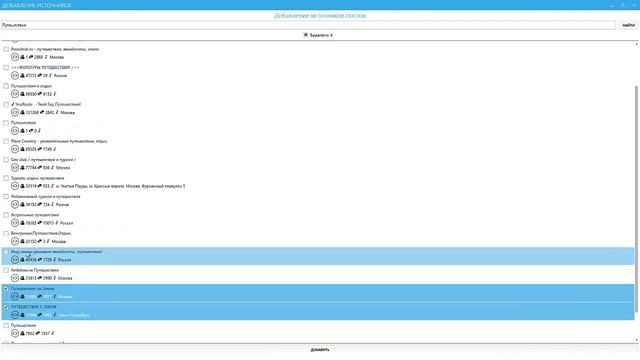Click eye icon under ПУТЕШЕСТВИЕ С УМОМ
The height and width of the screenshot is (360, 640).
tap(15, 315)
